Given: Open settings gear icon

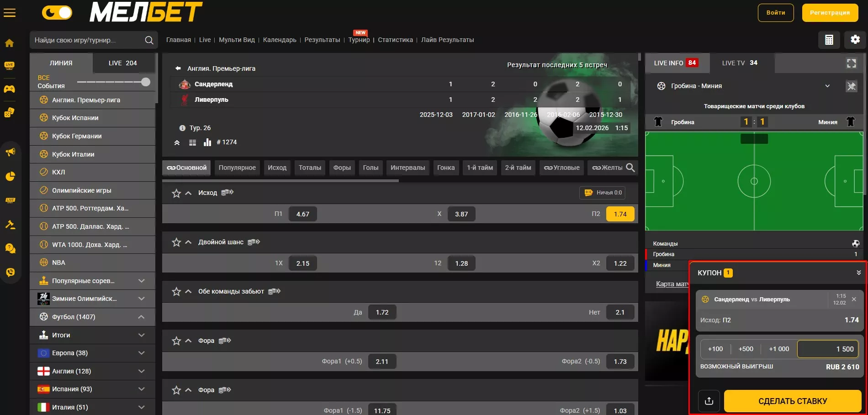Looking at the screenshot, I should (x=855, y=40).
